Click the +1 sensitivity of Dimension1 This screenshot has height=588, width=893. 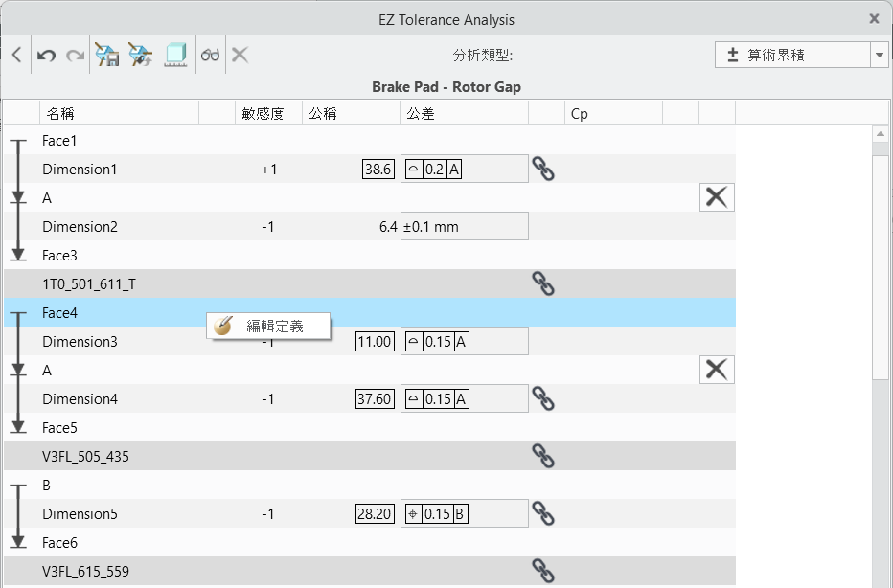[269, 170]
